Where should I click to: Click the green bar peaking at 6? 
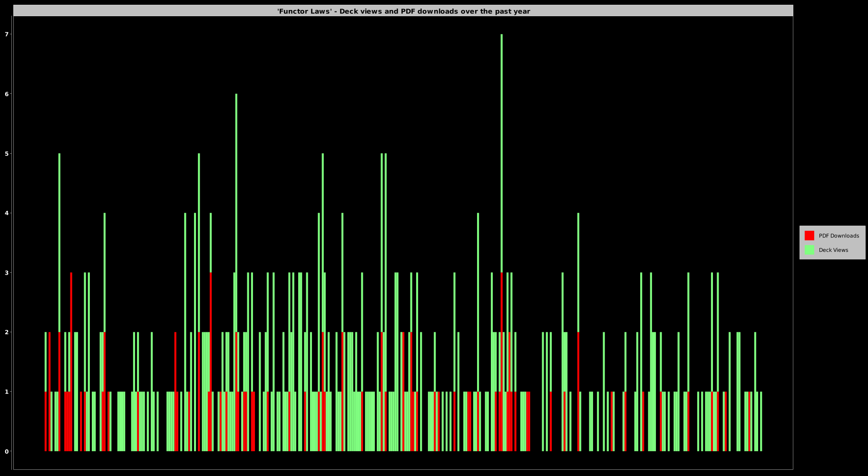[x=236, y=213]
